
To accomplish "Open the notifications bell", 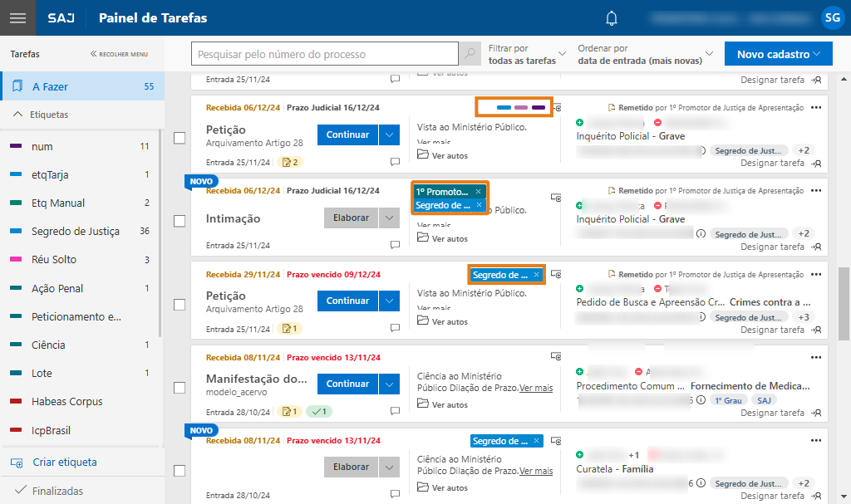I will click(x=612, y=18).
